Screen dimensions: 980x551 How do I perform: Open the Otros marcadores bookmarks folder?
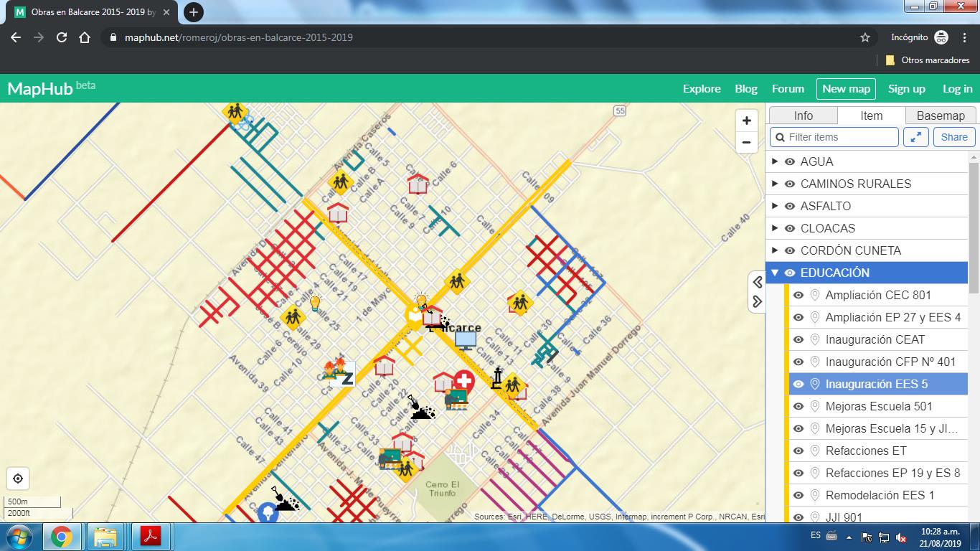[928, 60]
